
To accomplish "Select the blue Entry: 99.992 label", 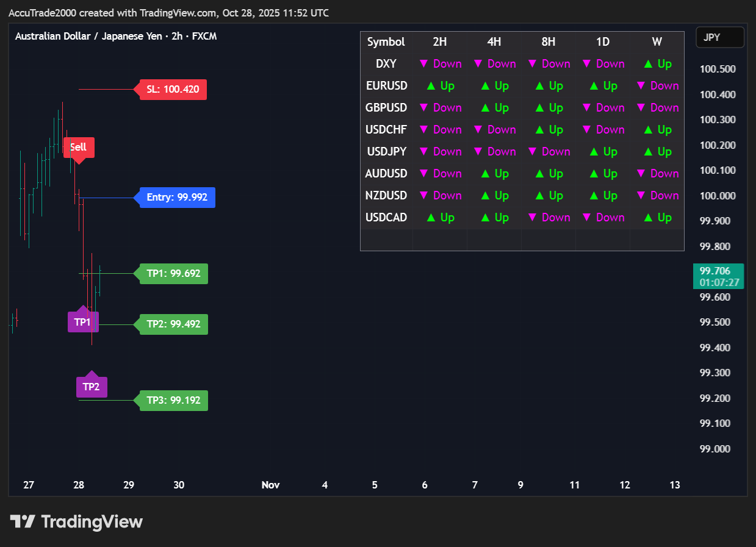I will click(x=177, y=198).
